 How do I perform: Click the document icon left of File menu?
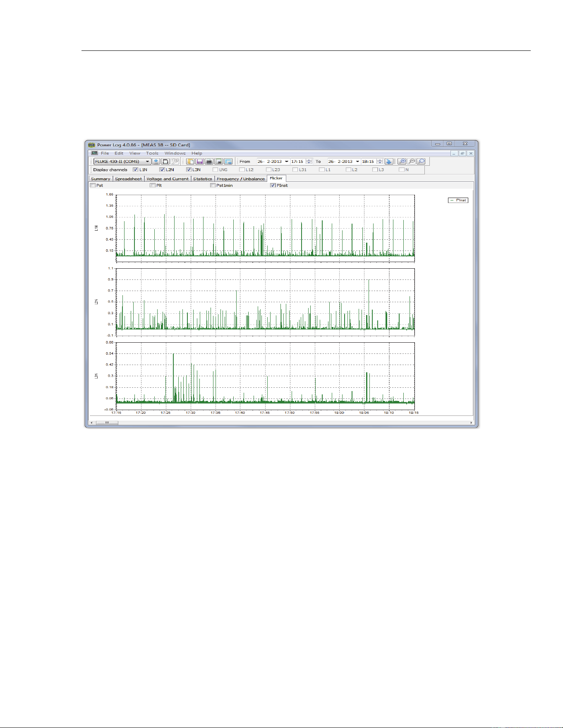[x=94, y=153]
